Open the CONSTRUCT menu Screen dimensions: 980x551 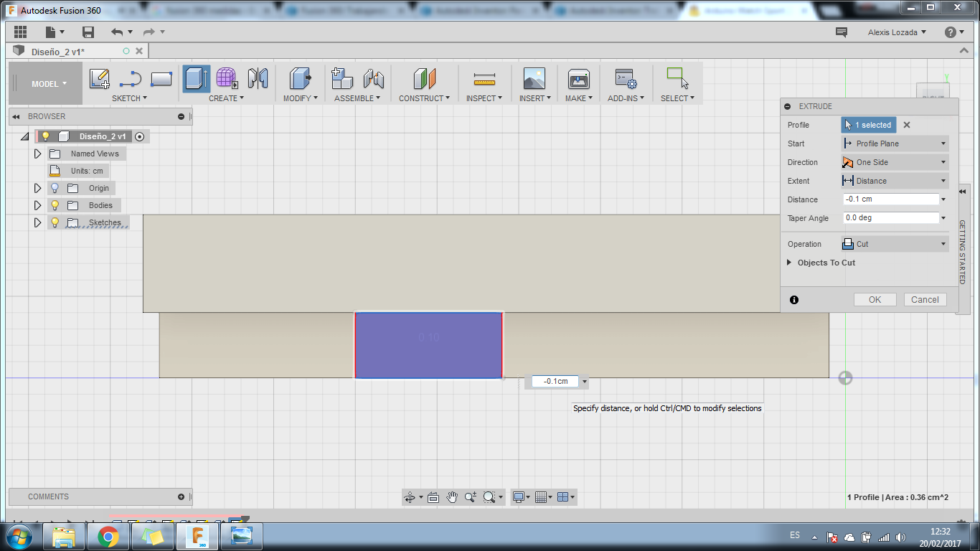[425, 98]
